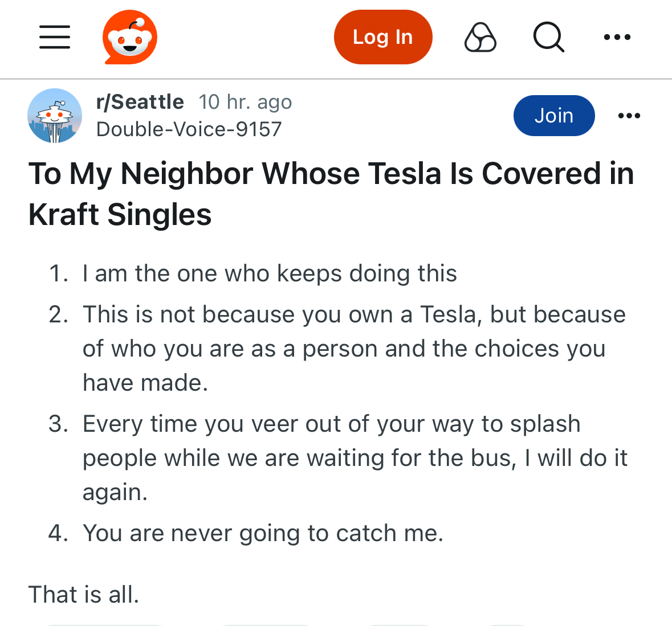Open the r/Seattle subreddit link
Image resolution: width=672 pixels, height=626 pixels.
(140, 102)
